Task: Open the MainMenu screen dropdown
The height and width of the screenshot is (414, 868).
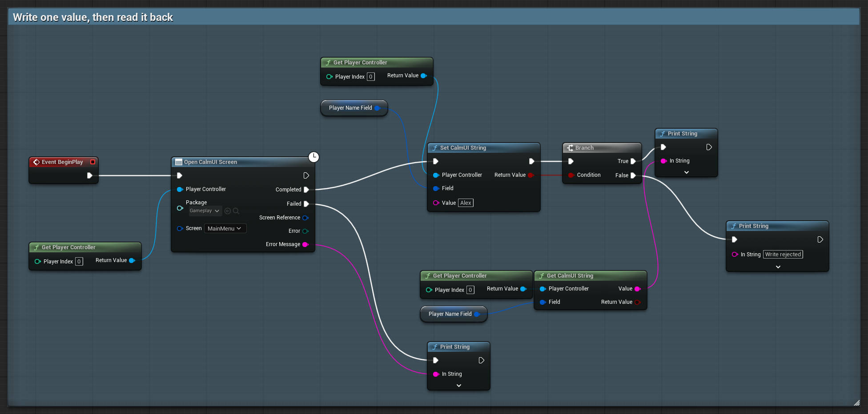Action: [225, 228]
